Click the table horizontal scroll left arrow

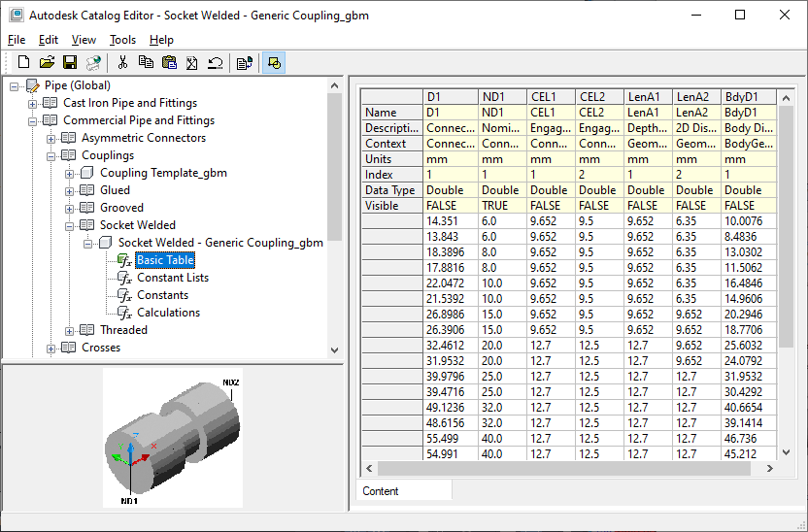pos(369,468)
